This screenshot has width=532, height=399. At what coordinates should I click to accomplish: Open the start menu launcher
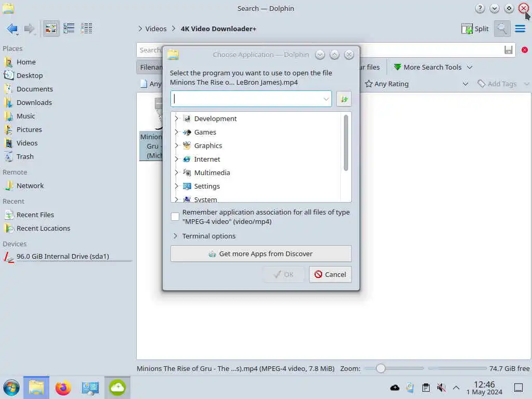(x=11, y=388)
